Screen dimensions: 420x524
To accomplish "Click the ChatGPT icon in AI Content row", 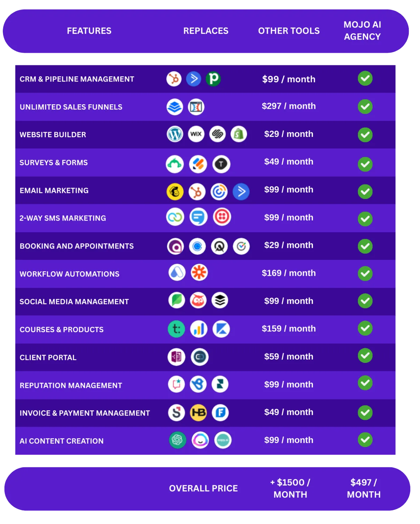I will click(177, 440).
